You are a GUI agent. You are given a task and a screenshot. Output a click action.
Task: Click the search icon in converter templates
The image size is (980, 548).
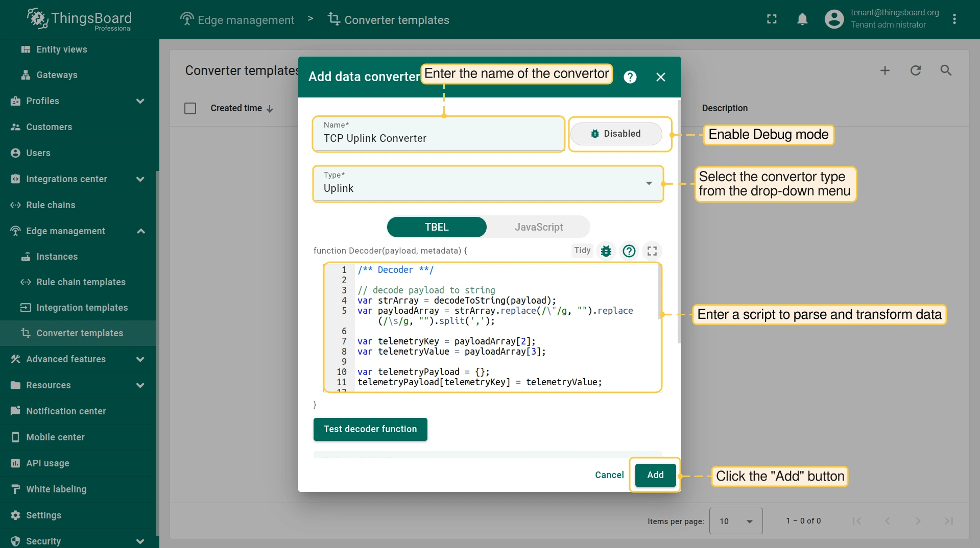pyautogui.click(x=946, y=70)
